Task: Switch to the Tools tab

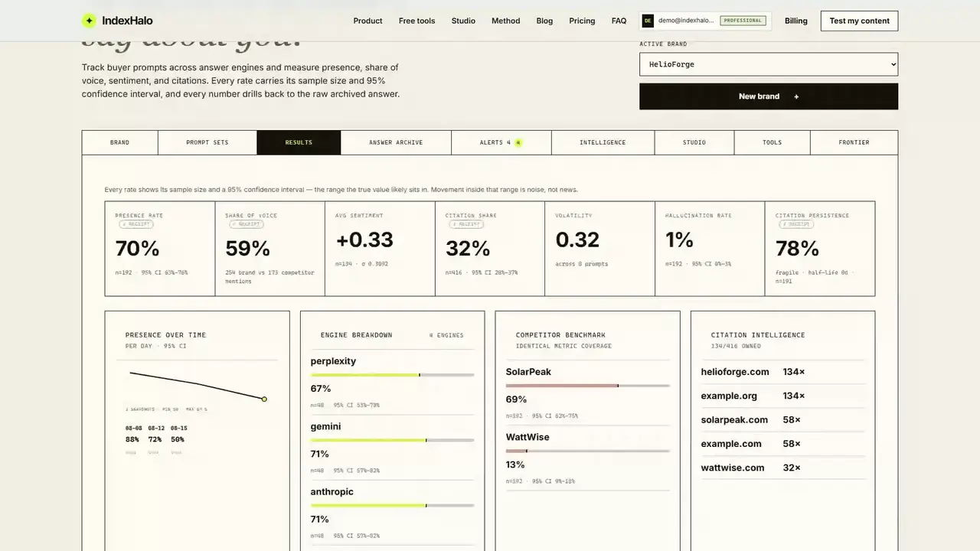Action: tap(772, 142)
